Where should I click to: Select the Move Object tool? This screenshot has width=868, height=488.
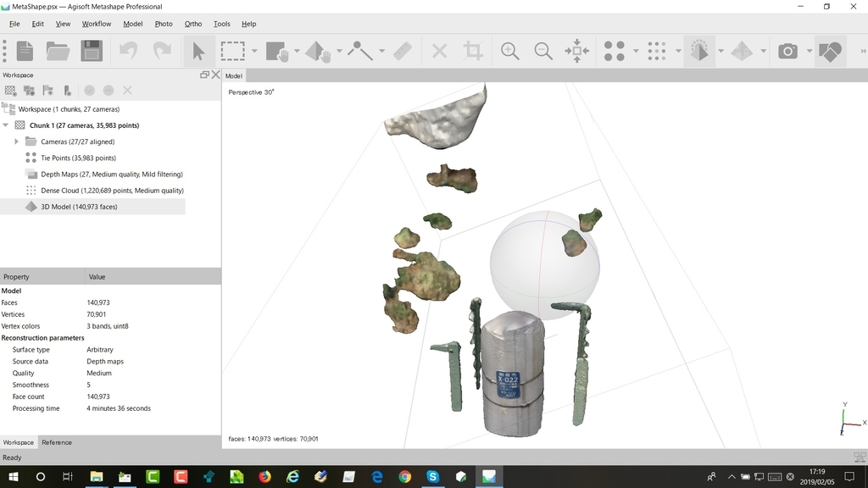point(319,51)
